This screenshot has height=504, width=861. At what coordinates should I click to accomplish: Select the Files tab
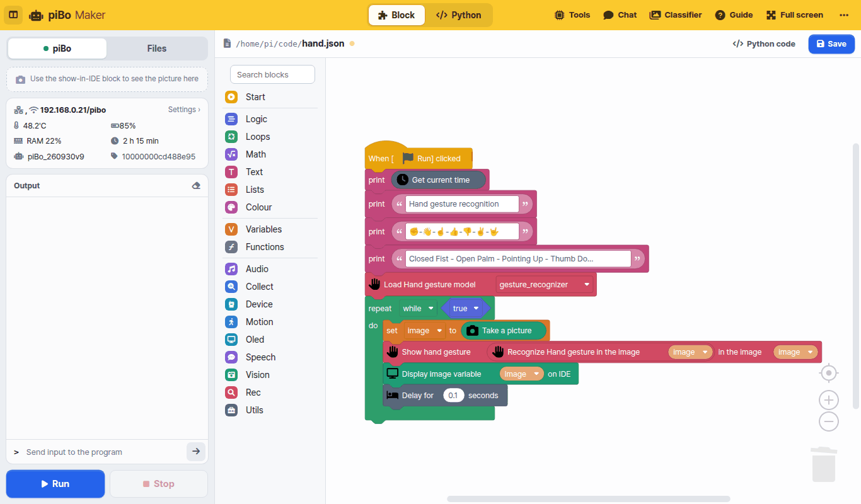click(x=157, y=49)
